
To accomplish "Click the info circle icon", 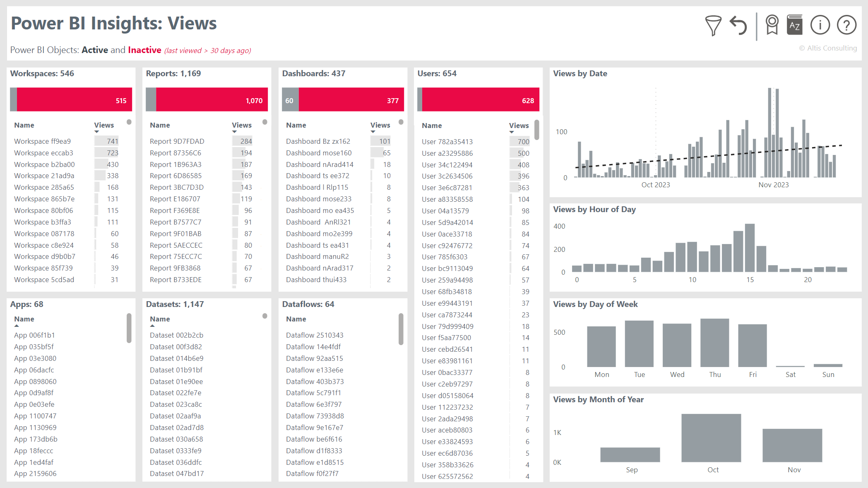I will [x=820, y=25].
